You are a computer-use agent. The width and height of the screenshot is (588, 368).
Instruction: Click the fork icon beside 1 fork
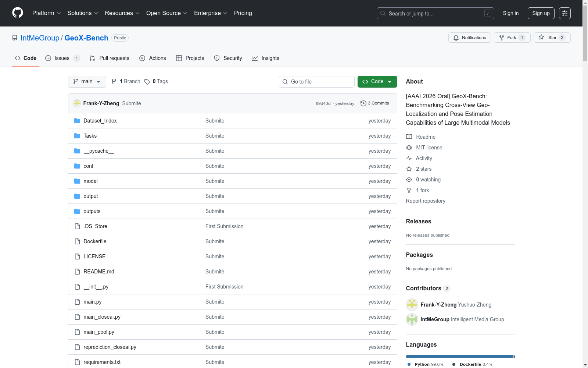tap(409, 190)
